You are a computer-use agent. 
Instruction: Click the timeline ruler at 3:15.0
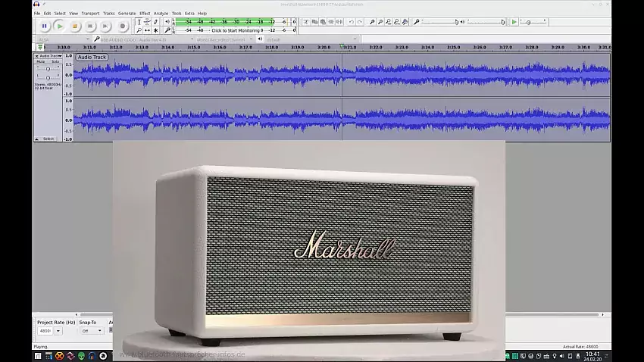(x=194, y=47)
